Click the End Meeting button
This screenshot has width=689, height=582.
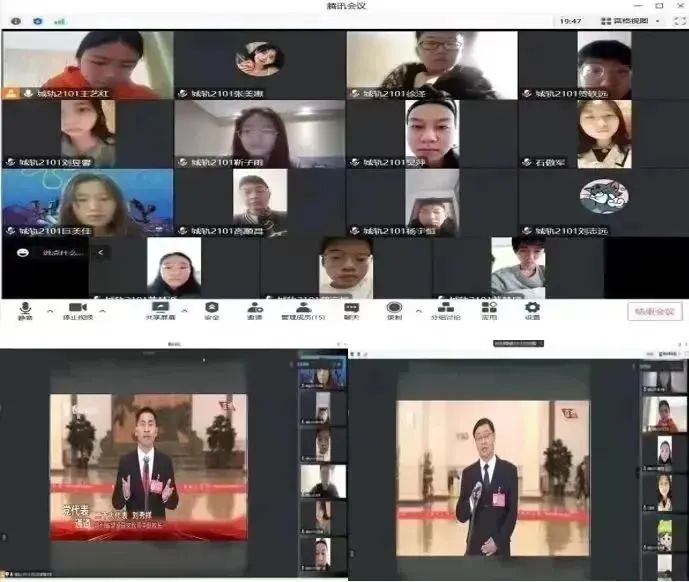[655, 311]
